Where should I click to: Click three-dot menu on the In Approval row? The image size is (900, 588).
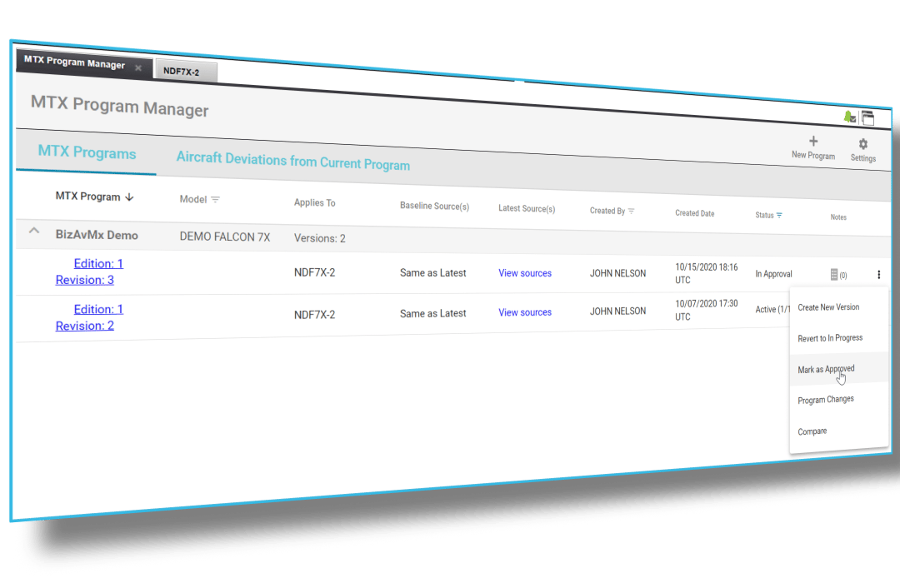pyautogui.click(x=878, y=275)
